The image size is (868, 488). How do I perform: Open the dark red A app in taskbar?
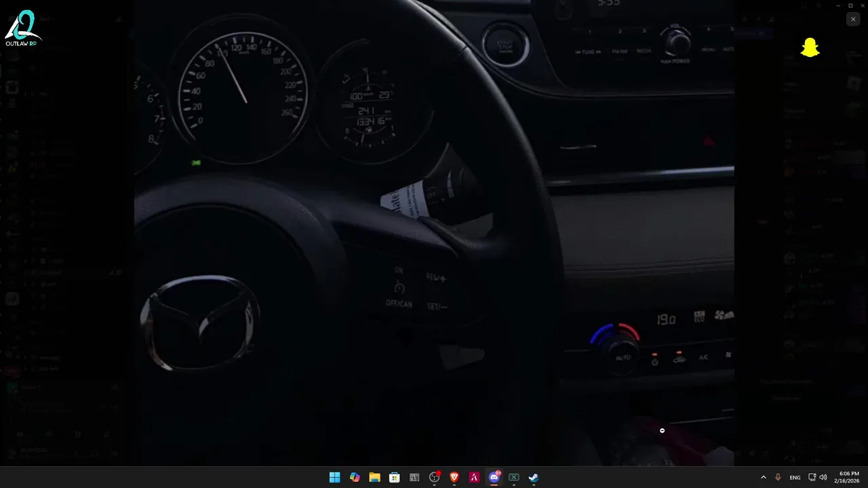pos(474,477)
